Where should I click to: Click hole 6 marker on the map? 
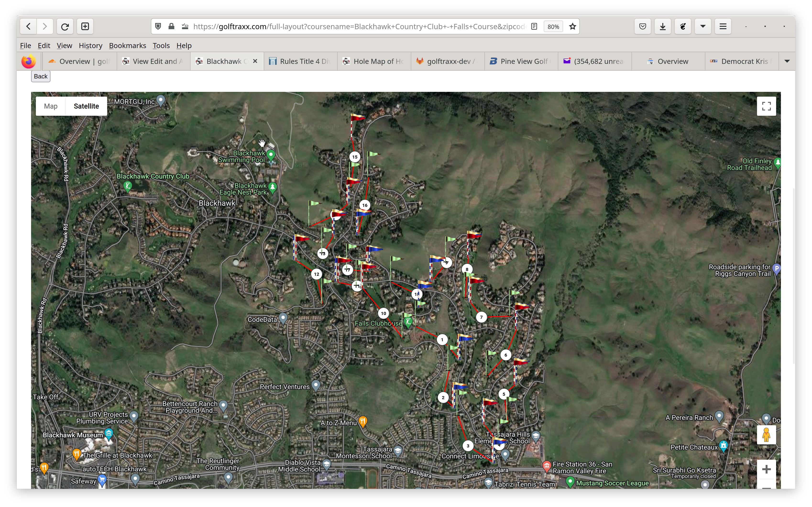(506, 355)
